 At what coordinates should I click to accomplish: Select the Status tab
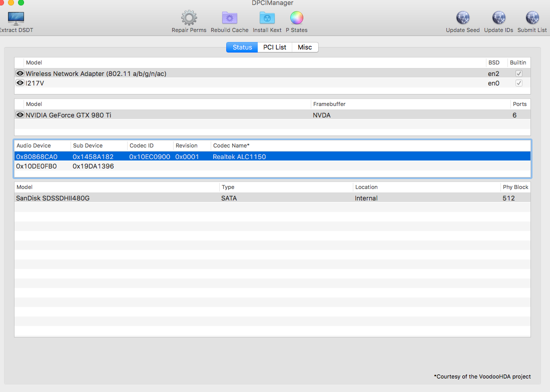[242, 47]
